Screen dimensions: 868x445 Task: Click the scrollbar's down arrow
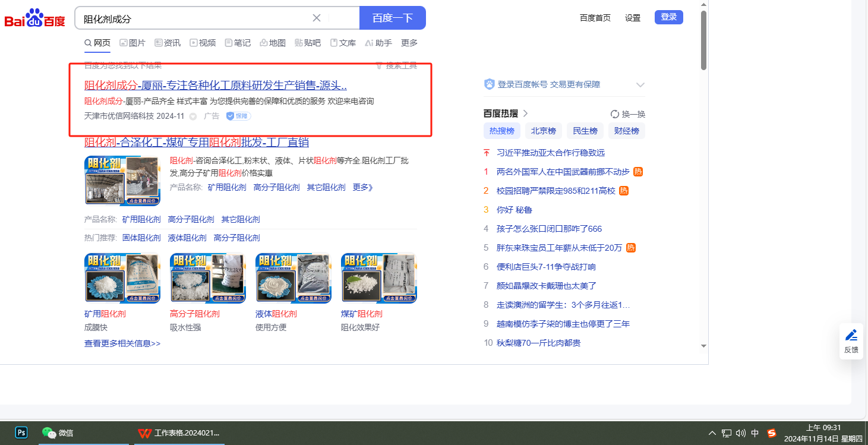(703, 346)
